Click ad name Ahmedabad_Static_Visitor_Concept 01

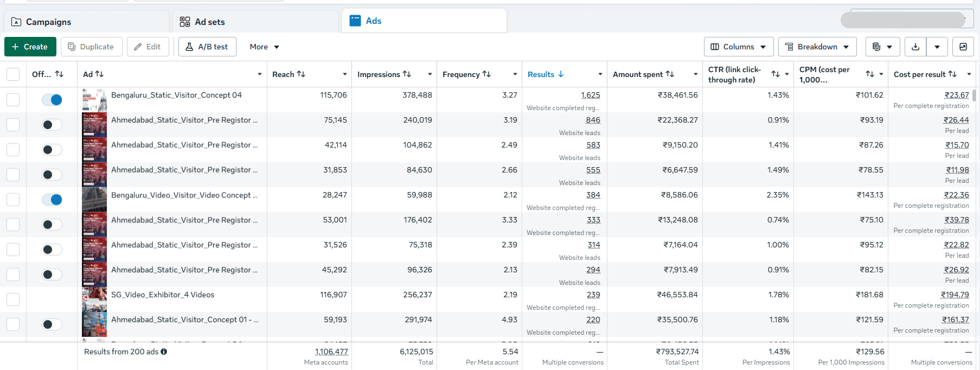tap(184, 320)
